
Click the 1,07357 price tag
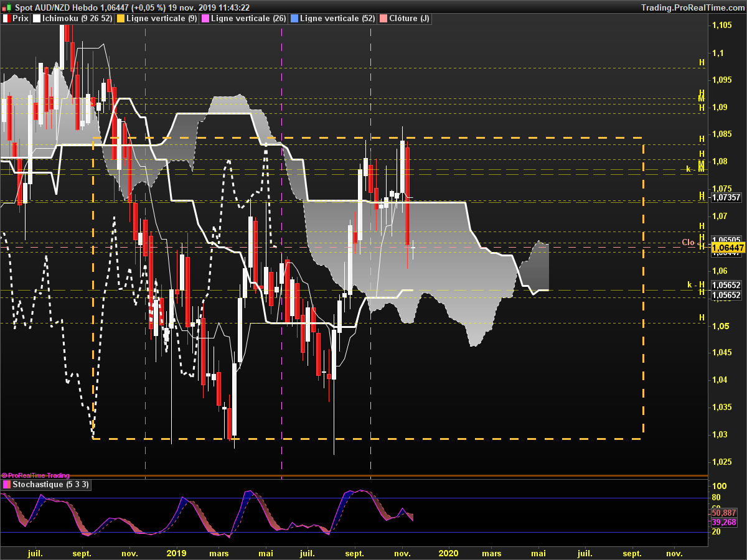tap(726, 197)
